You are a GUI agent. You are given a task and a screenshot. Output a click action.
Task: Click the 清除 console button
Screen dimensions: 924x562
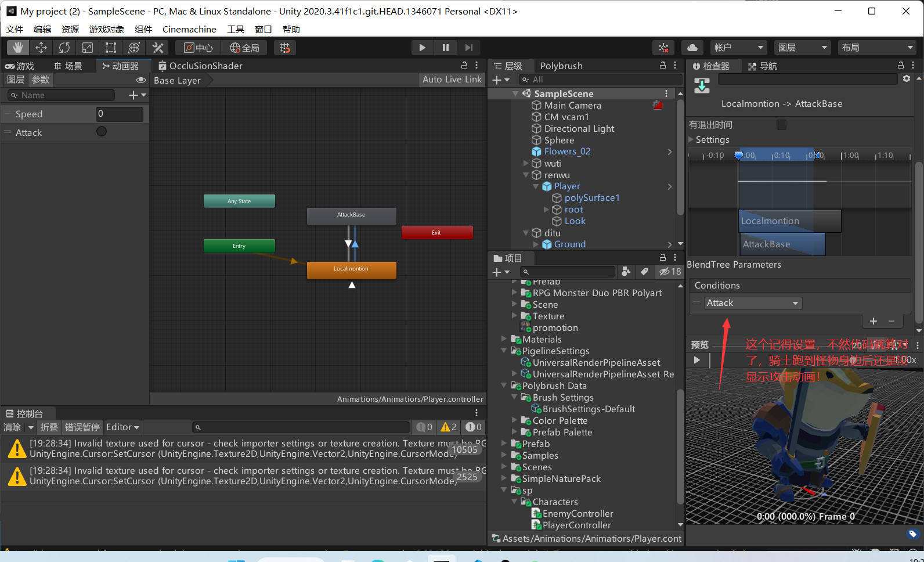tap(12, 427)
